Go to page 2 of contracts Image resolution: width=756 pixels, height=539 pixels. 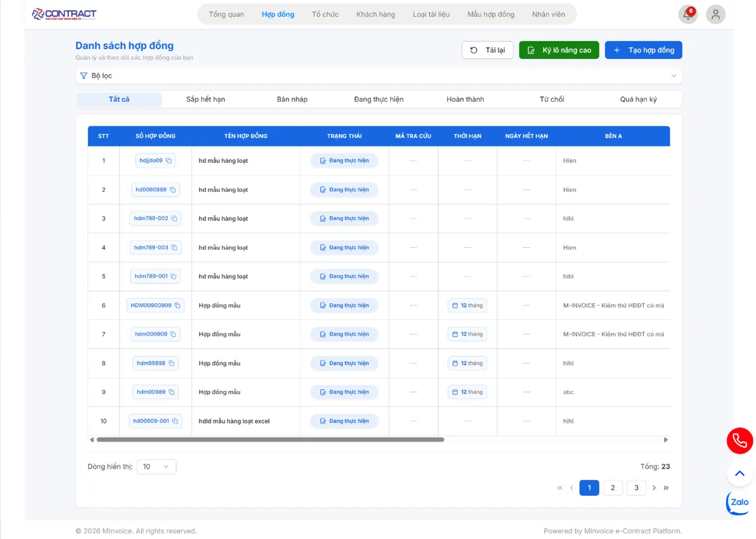pyautogui.click(x=612, y=488)
